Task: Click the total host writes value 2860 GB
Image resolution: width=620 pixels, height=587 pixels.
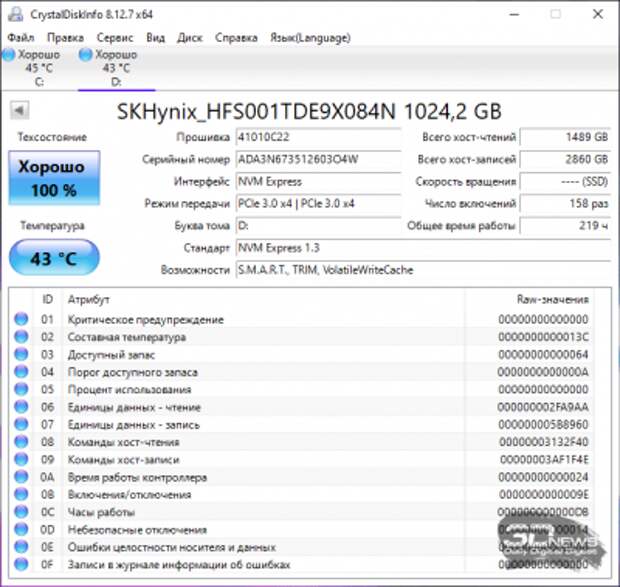Action: (x=565, y=159)
